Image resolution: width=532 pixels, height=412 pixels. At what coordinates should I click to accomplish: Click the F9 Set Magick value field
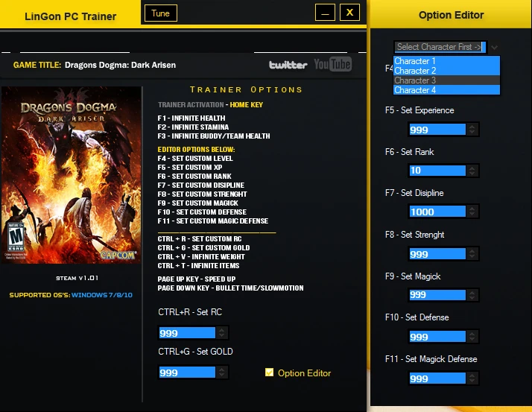coord(437,294)
